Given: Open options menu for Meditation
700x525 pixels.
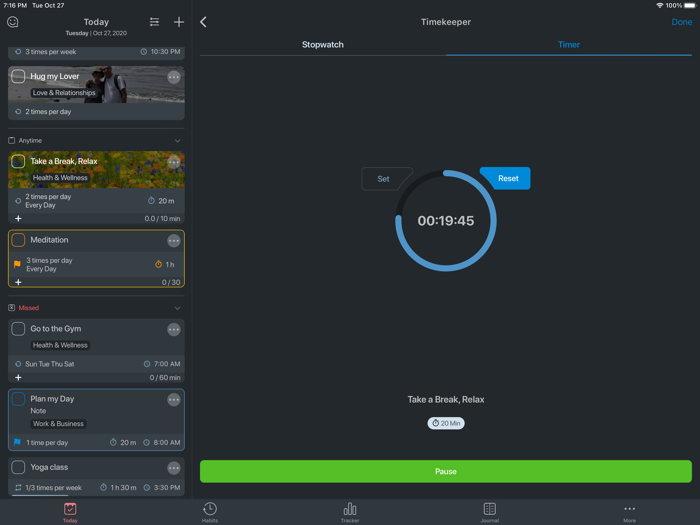Looking at the screenshot, I should tap(174, 241).
